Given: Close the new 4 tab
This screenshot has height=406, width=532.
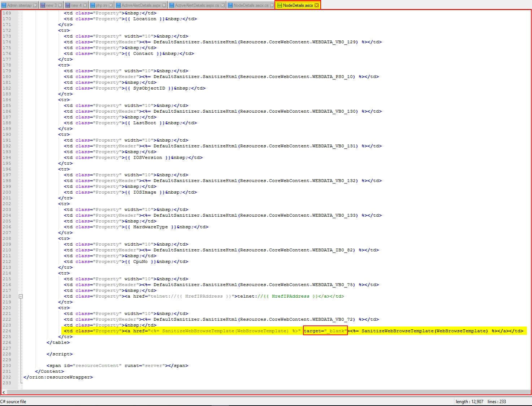Looking at the screenshot, I should point(85,5).
